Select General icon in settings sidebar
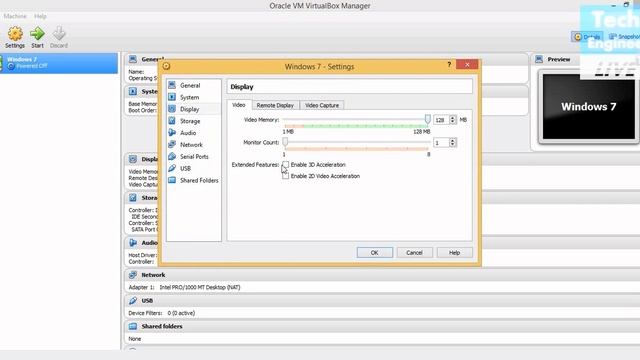This screenshot has width=640, height=360. point(172,85)
